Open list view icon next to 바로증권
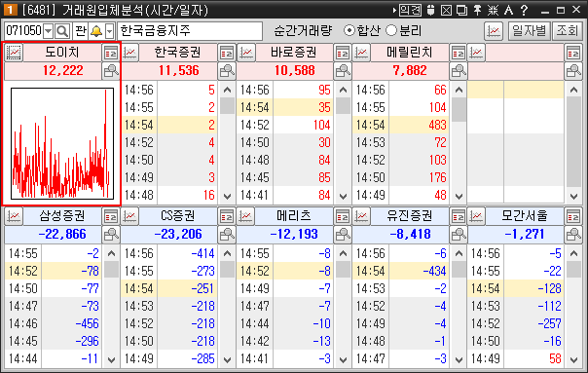The width and height of the screenshot is (588, 373). (343, 53)
